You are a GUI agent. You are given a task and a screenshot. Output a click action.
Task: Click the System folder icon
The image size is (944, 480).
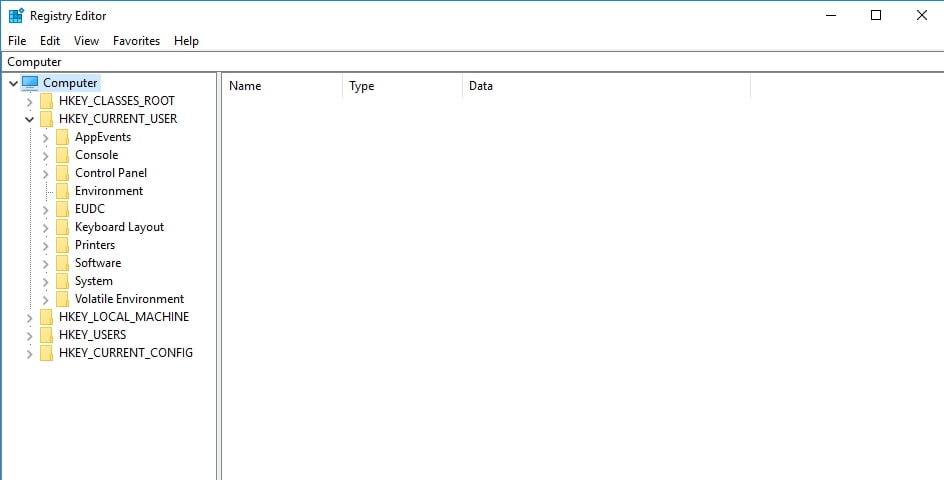(62, 281)
